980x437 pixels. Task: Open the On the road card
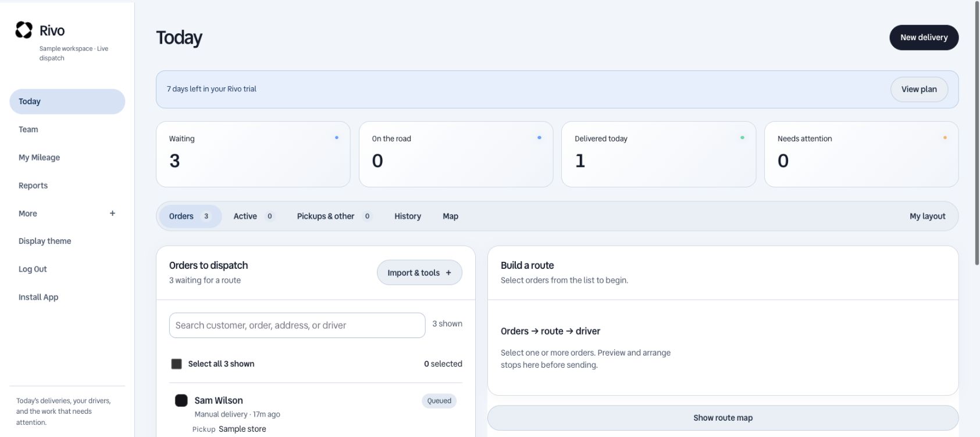pyautogui.click(x=456, y=154)
